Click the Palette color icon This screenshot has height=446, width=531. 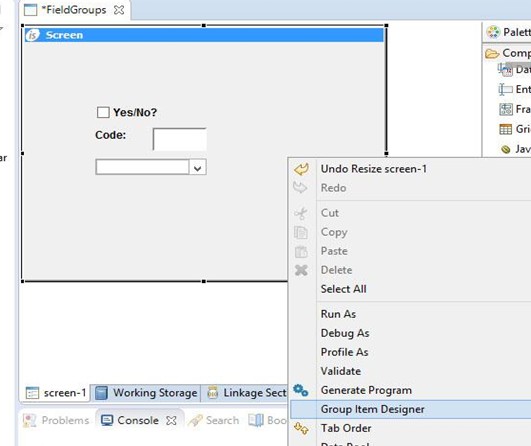click(x=493, y=32)
